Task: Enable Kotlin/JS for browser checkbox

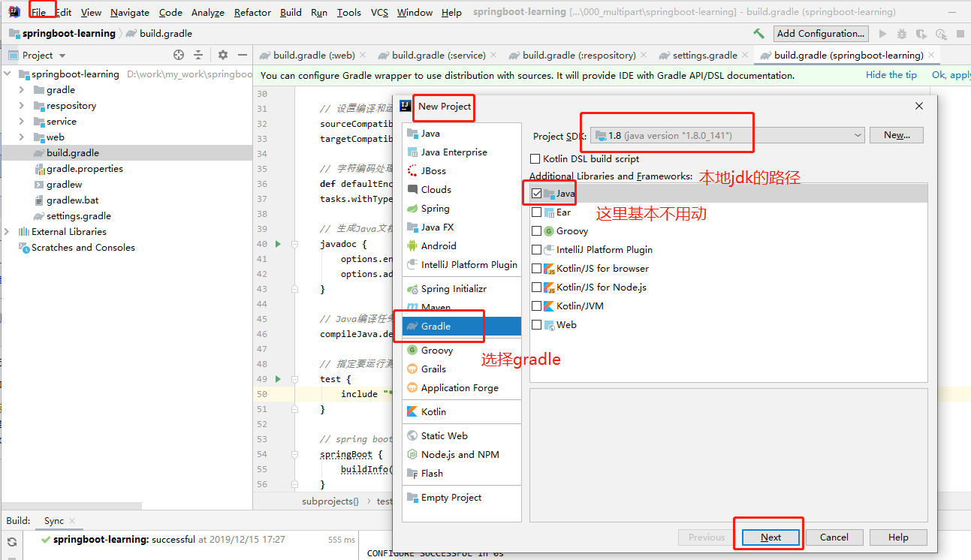Action: point(536,268)
